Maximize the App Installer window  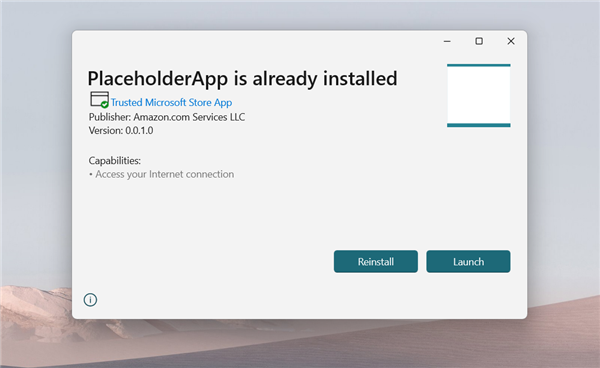tap(479, 41)
